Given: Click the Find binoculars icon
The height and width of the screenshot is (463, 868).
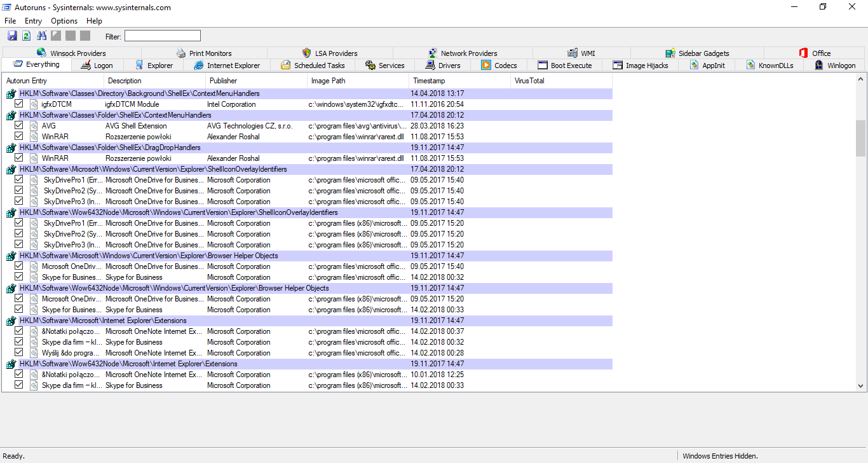Looking at the screenshot, I should coord(42,36).
